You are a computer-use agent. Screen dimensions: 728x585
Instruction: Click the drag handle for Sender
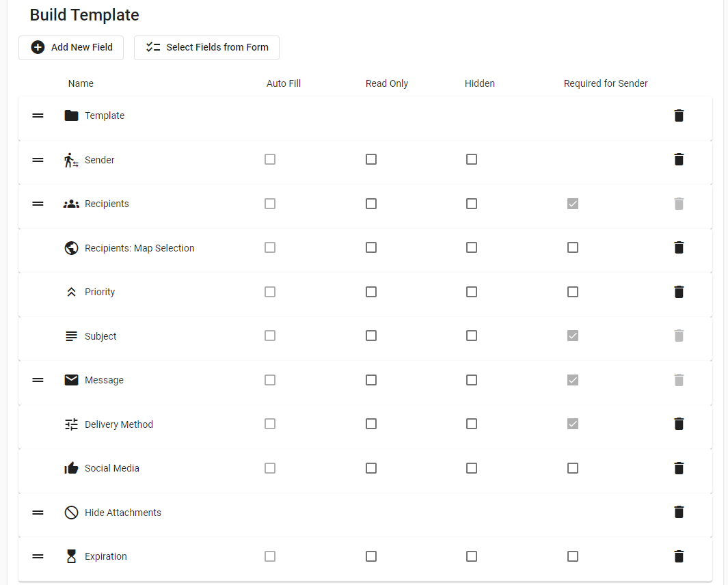click(38, 160)
